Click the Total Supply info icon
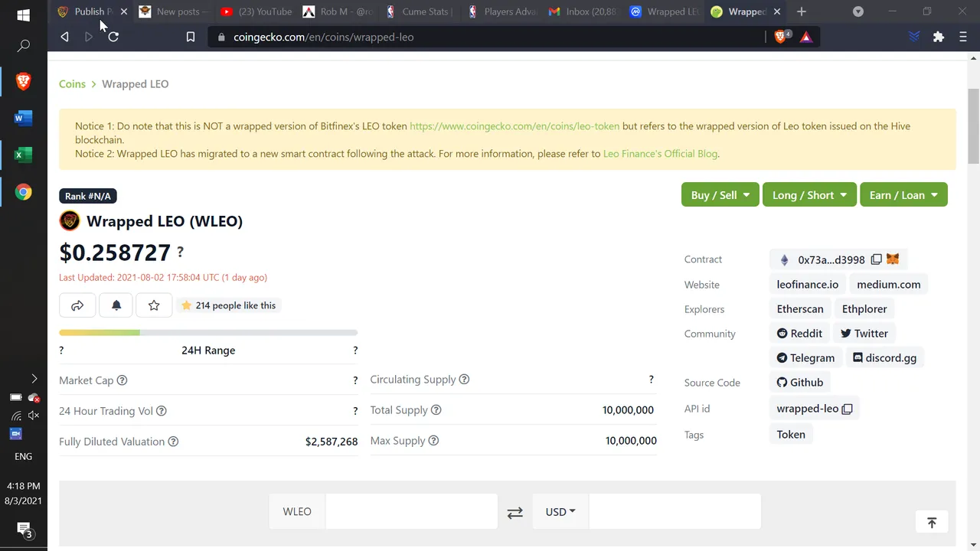Screen dimensions: 980x551 point(436,410)
